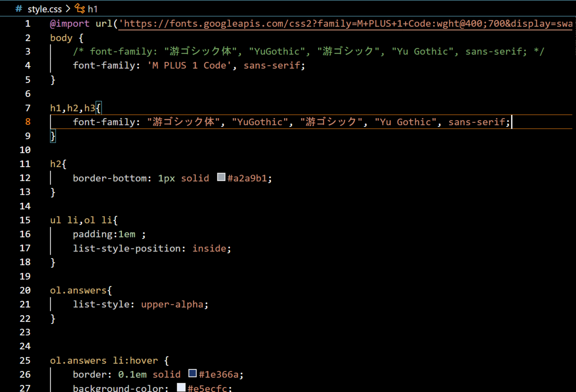Click the style.css breadcrumb item
Image resolution: width=576 pixels, height=392 pixels.
45,9
